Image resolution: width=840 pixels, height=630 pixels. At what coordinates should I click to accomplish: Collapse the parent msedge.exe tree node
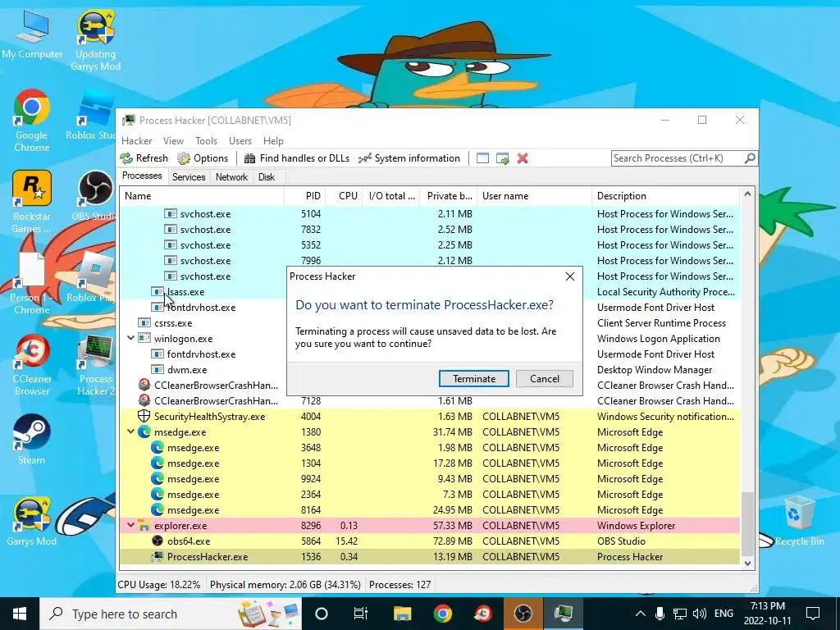pos(130,431)
